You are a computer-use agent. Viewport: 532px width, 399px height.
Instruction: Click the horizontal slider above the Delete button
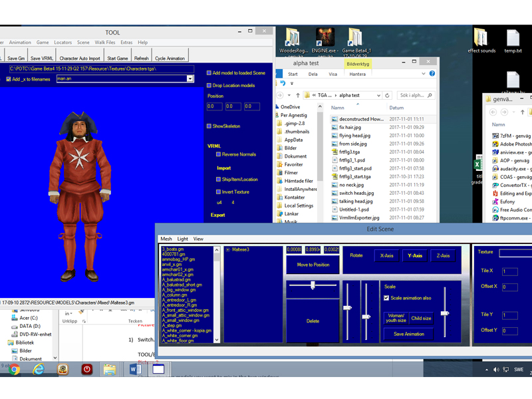pos(313,285)
